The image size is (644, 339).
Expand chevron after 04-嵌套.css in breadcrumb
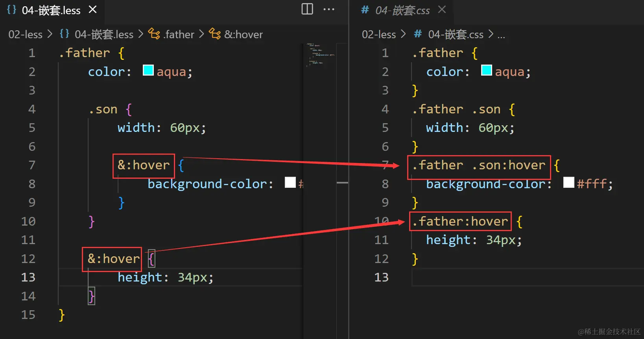click(x=491, y=34)
